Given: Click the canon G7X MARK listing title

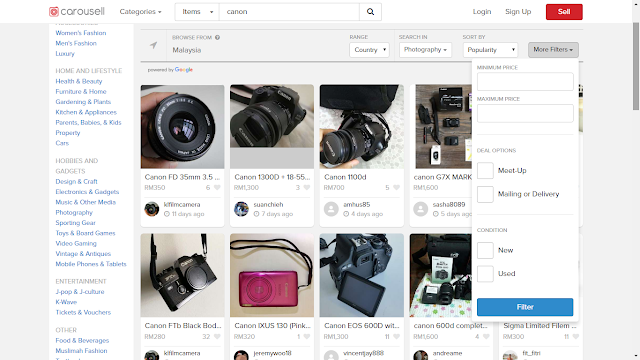Looking at the screenshot, I should pyautogui.click(x=442, y=177).
